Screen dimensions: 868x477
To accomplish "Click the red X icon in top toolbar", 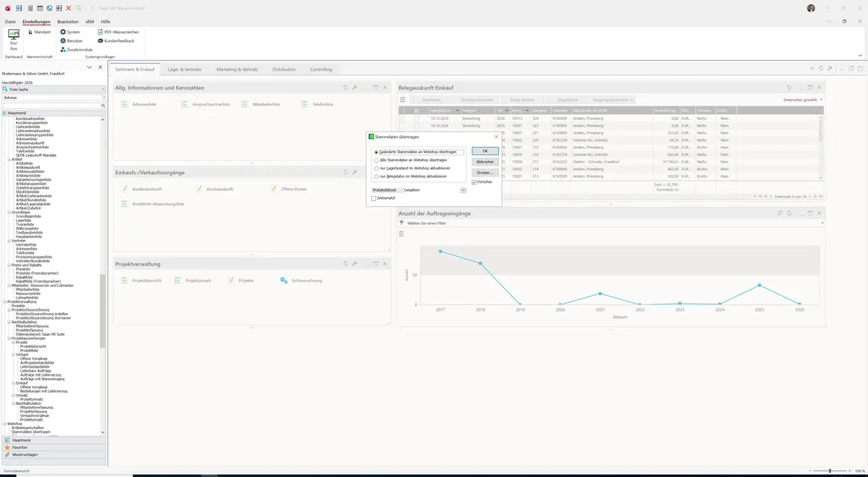I will pos(69,8).
